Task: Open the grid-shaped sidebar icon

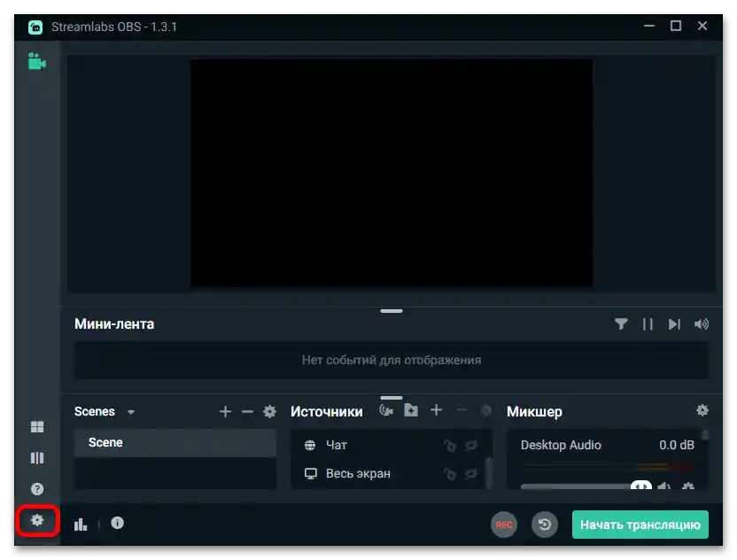Action: 37,426
